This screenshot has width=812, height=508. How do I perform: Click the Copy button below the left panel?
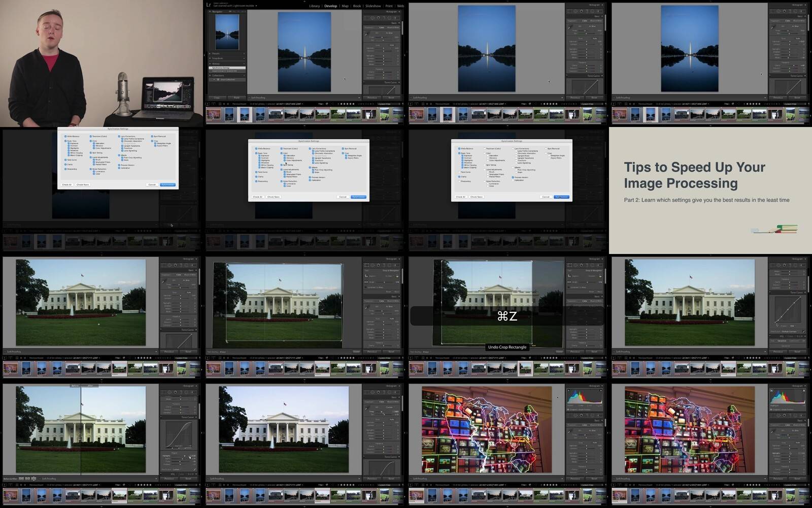pyautogui.click(x=217, y=98)
